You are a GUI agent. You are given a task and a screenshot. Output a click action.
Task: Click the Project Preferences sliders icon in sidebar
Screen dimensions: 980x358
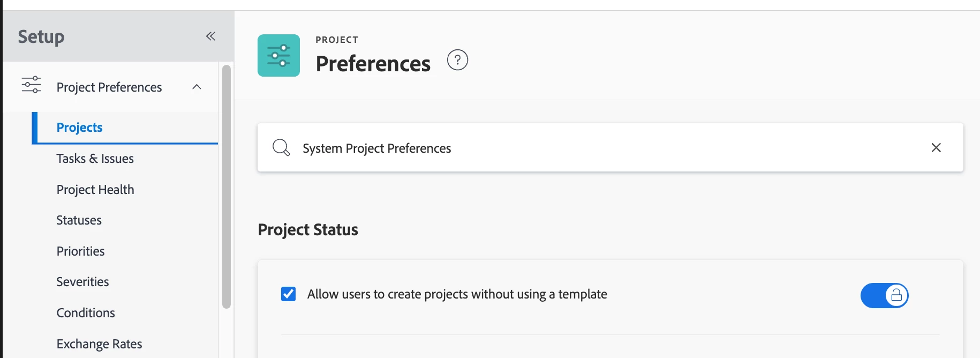click(x=31, y=85)
